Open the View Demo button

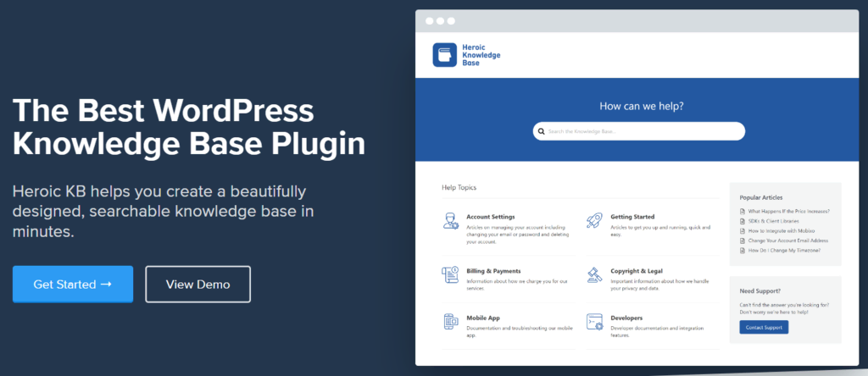point(198,285)
